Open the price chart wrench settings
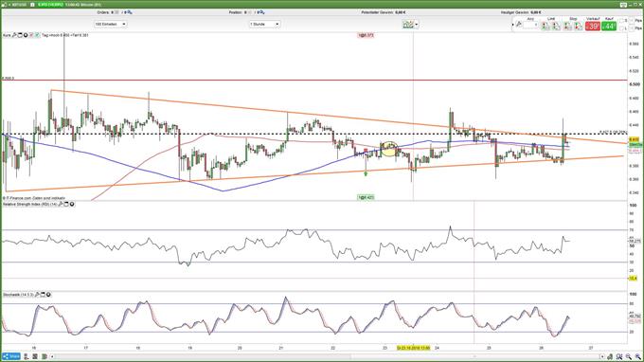 [x=14, y=35]
